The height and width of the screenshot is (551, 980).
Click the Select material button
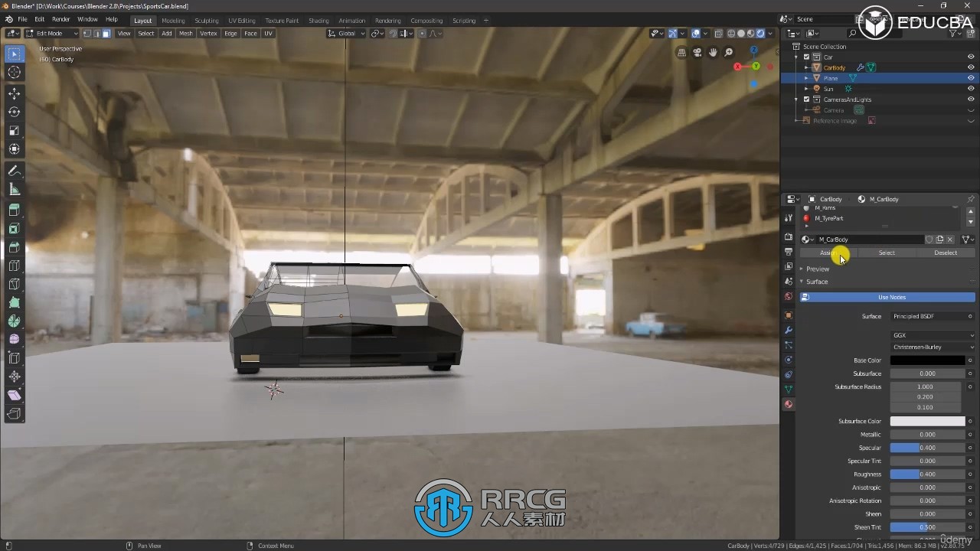(x=887, y=253)
